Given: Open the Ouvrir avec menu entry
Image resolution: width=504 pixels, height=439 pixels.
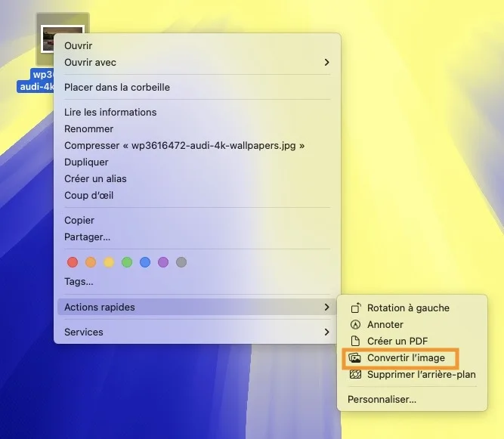Looking at the screenshot, I should pyautogui.click(x=197, y=63).
